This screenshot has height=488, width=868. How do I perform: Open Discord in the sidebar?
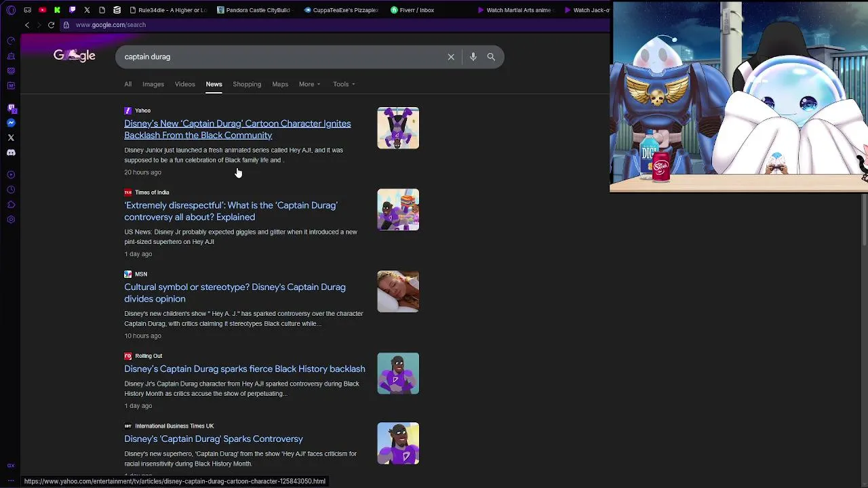point(11,152)
